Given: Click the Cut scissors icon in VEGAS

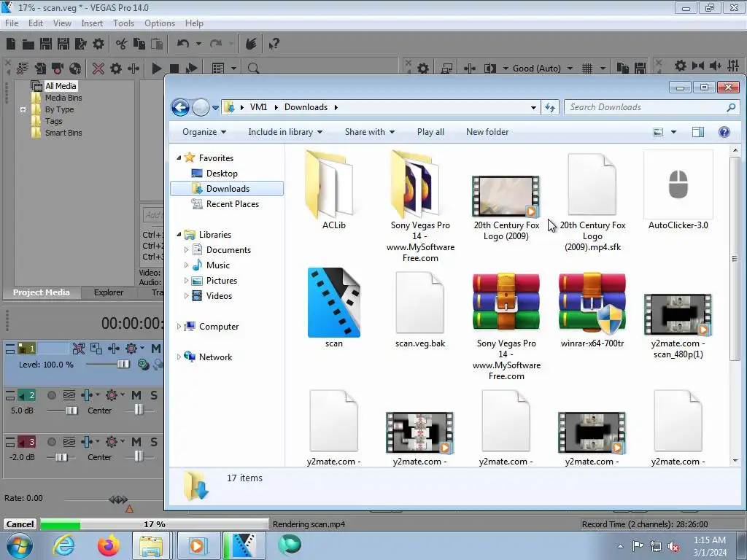Looking at the screenshot, I should click(x=122, y=44).
